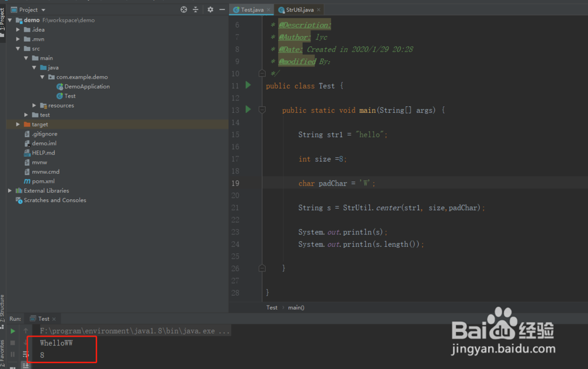Click the Pause output button in Run panel
The width and height of the screenshot is (588, 369).
coord(13,354)
